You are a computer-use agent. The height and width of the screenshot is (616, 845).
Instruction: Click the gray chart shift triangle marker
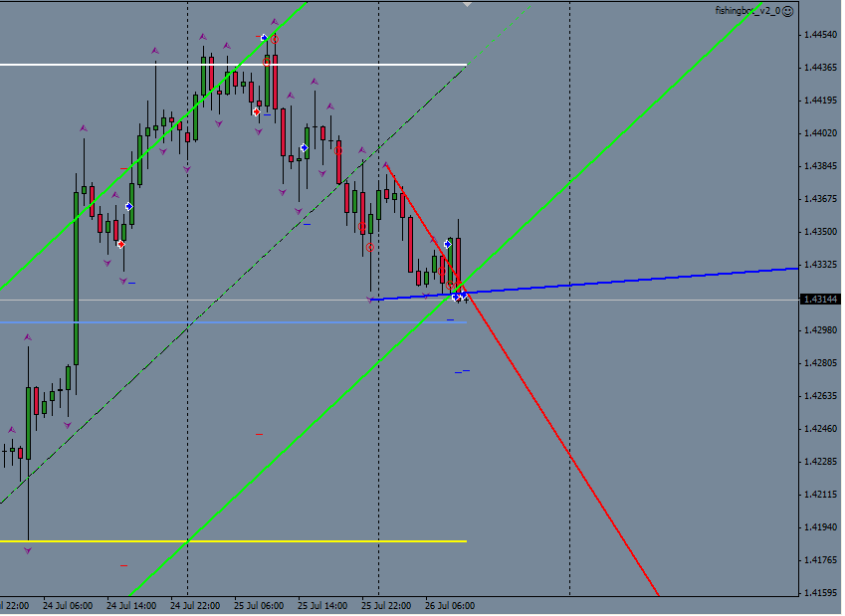(x=467, y=4)
